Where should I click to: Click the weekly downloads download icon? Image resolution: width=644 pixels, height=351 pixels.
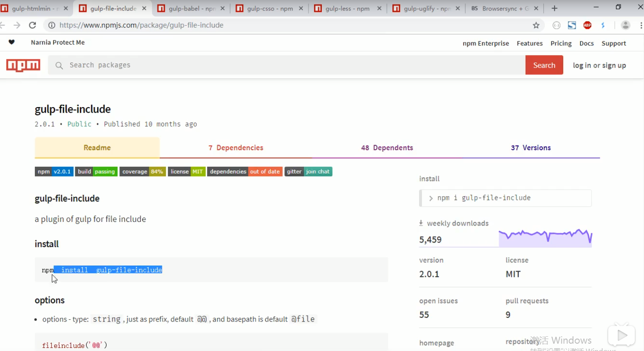[x=421, y=223]
